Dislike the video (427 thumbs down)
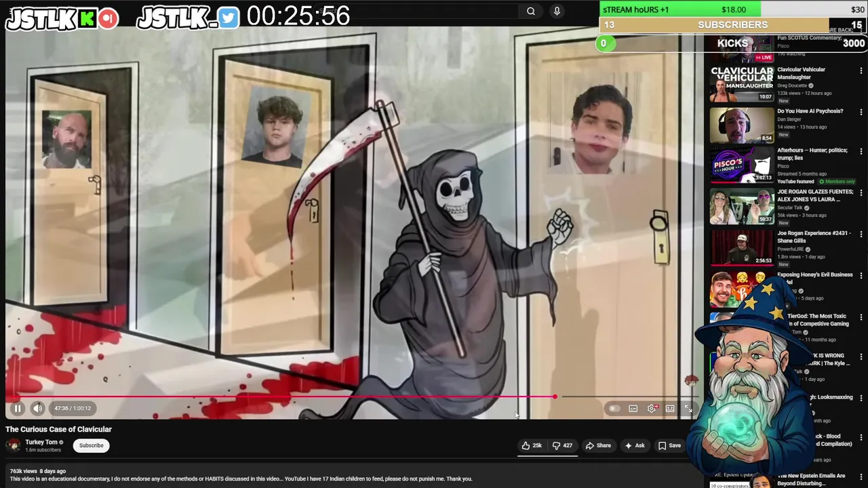 click(562, 445)
